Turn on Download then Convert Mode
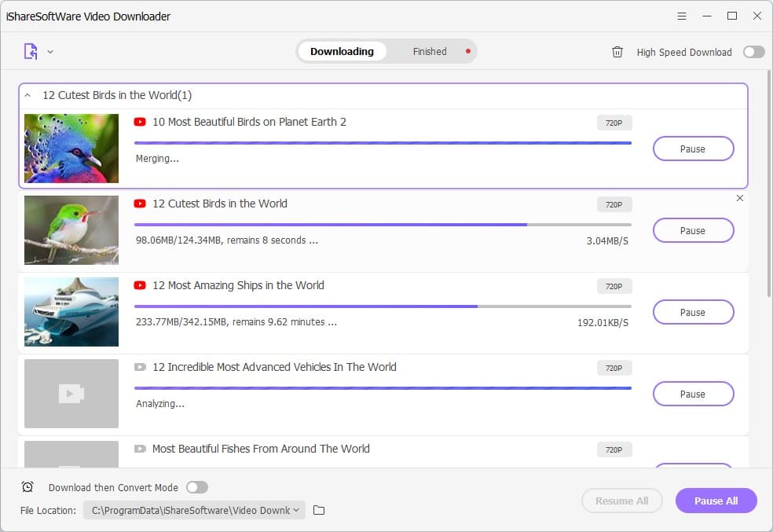773x532 pixels. pyautogui.click(x=197, y=487)
